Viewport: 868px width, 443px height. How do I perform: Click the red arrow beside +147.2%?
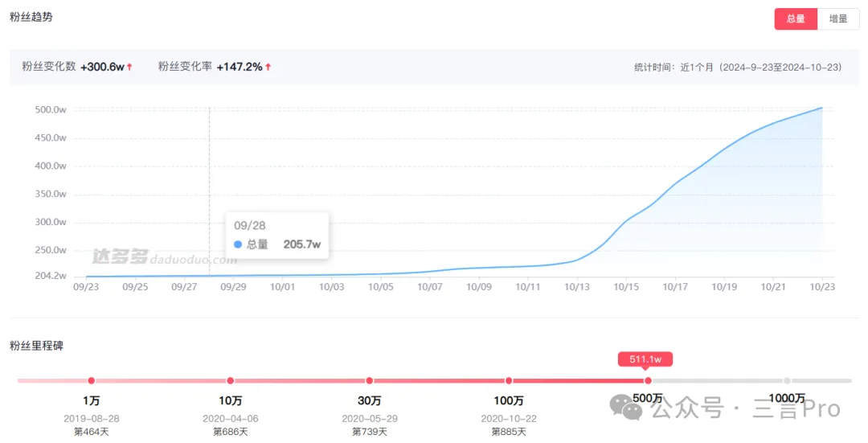268,68
